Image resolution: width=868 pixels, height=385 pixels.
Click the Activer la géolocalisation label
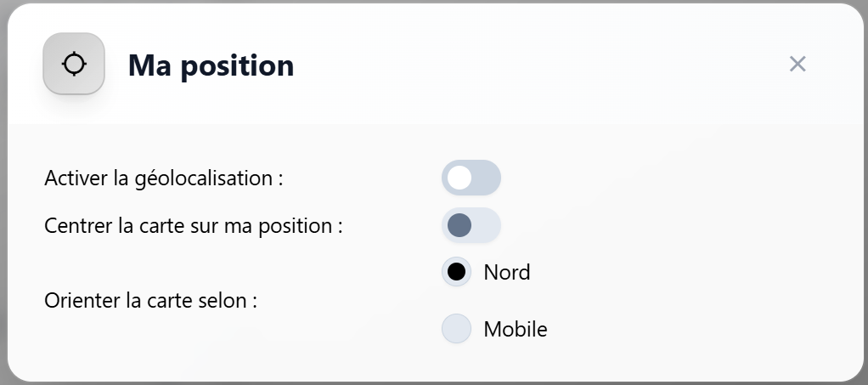click(x=163, y=178)
